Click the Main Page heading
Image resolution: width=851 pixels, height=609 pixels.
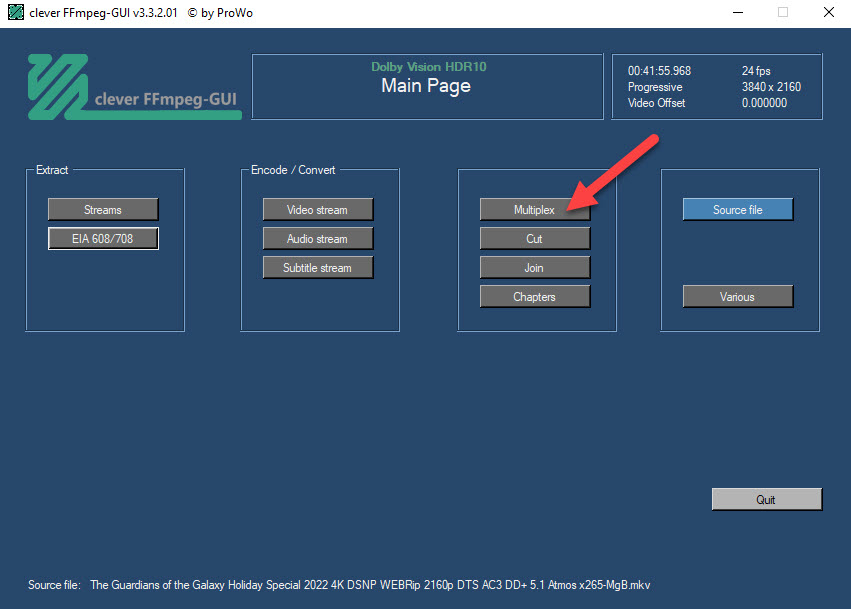click(x=426, y=86)
